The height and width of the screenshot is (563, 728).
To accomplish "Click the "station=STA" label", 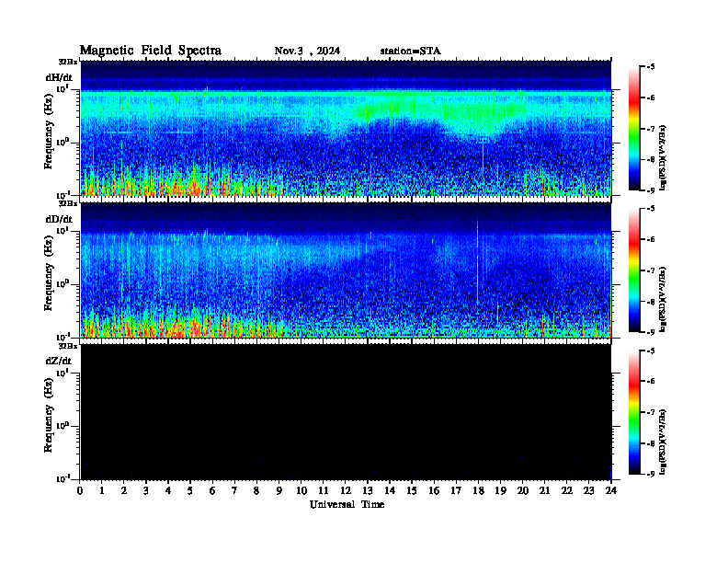I will 411,52.
